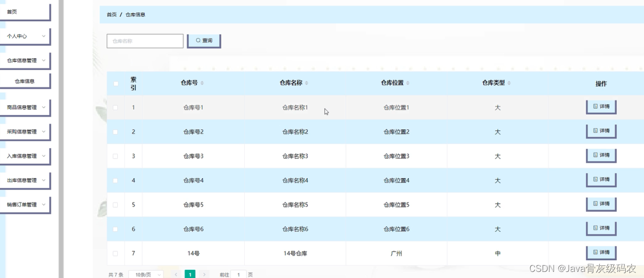644x278 pixels.
Task: Check the checkbox for row 仓库号4
Action: pos(115,181)
